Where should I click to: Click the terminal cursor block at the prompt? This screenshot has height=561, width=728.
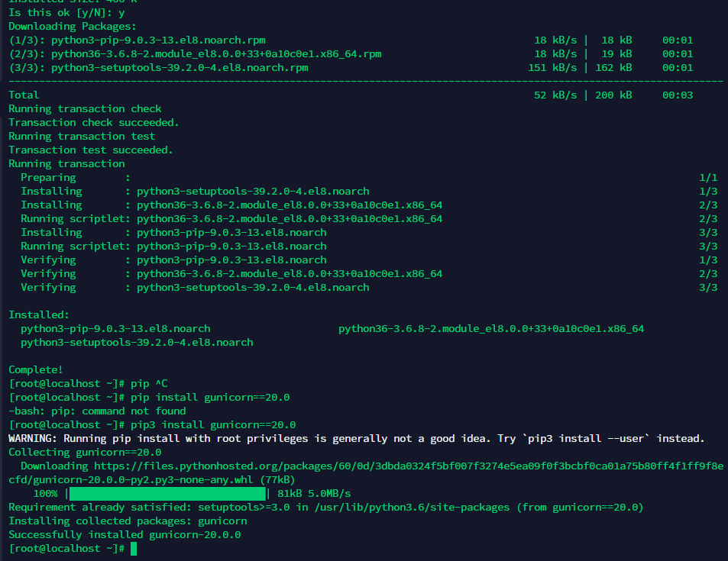[x=134, y=549]
